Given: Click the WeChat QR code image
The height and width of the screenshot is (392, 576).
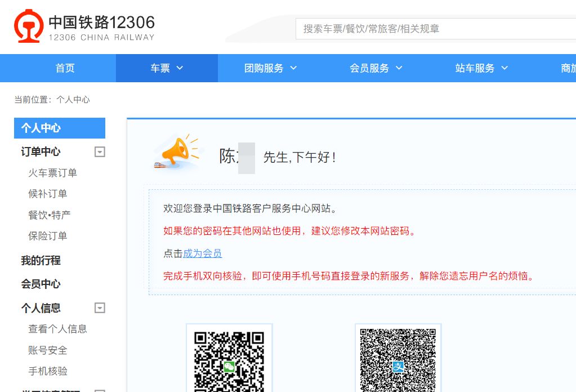Looking at the screenshot, I should pos(229,359).
